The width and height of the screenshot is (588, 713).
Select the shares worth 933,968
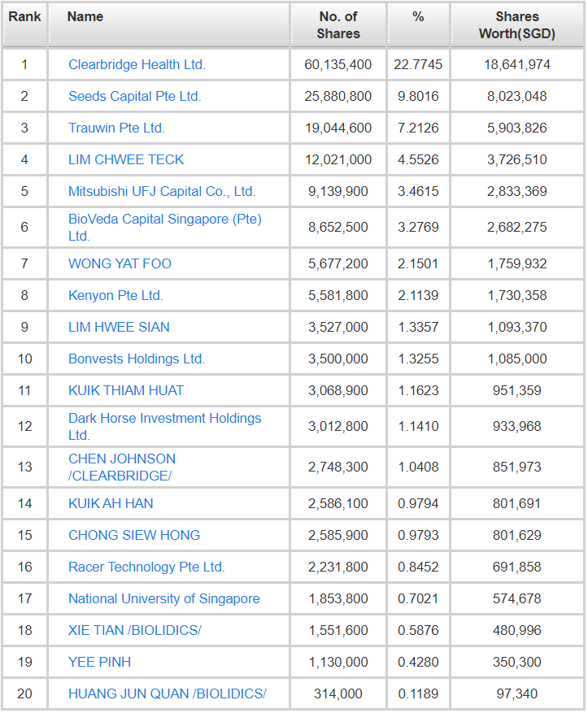pyautogui.click(x=517, y=427)
